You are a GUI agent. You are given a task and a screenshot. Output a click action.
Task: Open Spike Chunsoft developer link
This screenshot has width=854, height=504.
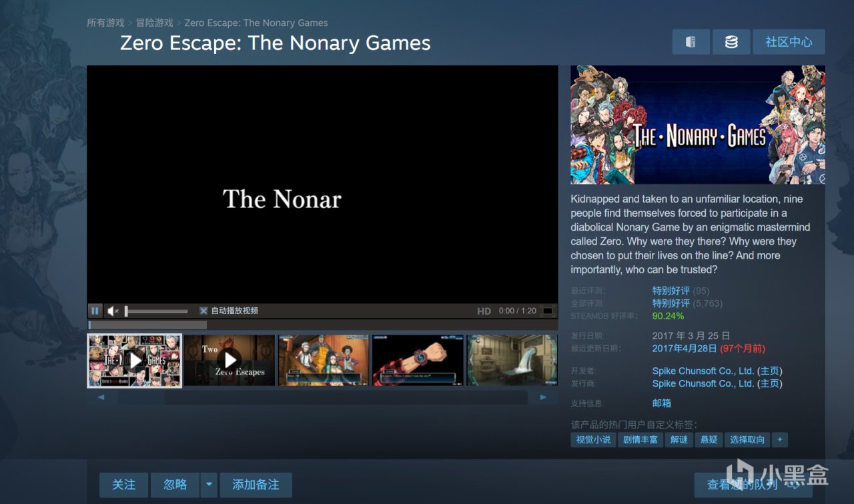[x=703, y=371]
